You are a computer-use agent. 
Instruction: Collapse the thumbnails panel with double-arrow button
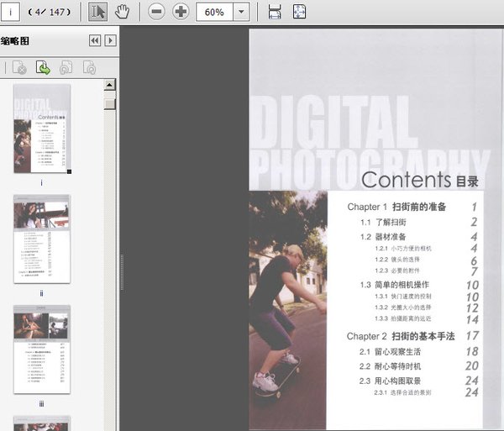95,40
